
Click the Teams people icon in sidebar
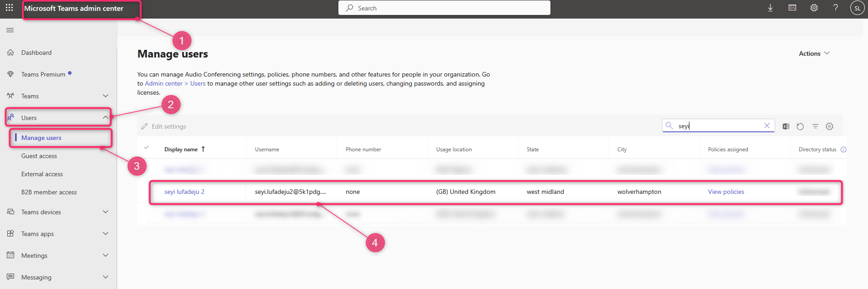point(10,96)
